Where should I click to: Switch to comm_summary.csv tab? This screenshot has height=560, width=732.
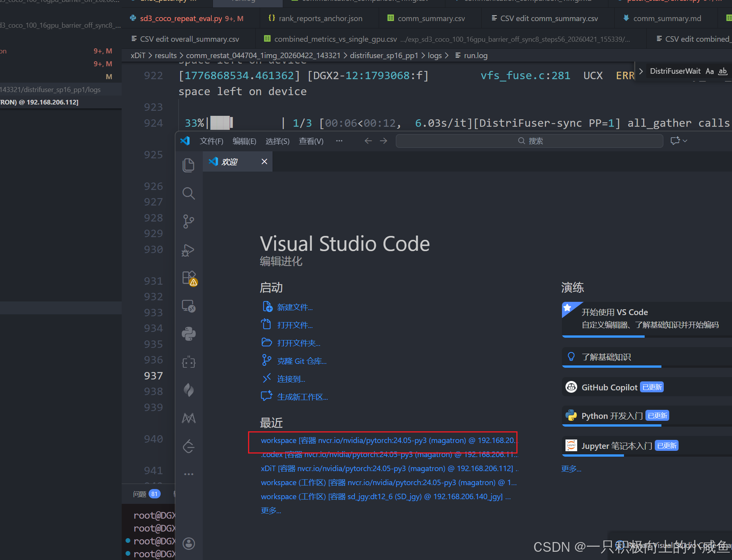(x=430, y=18)
